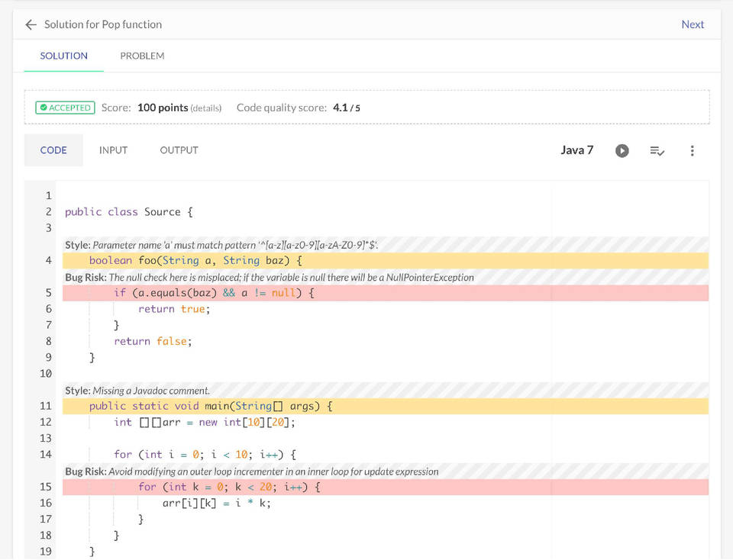Open the Input tab
733x560 pixels.
tap(113, 150)
